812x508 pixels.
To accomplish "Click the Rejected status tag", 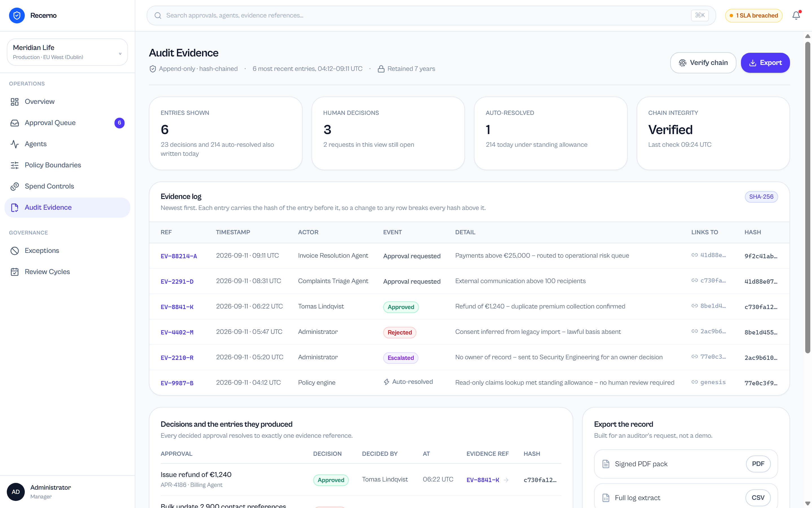I will pos(400,333).
